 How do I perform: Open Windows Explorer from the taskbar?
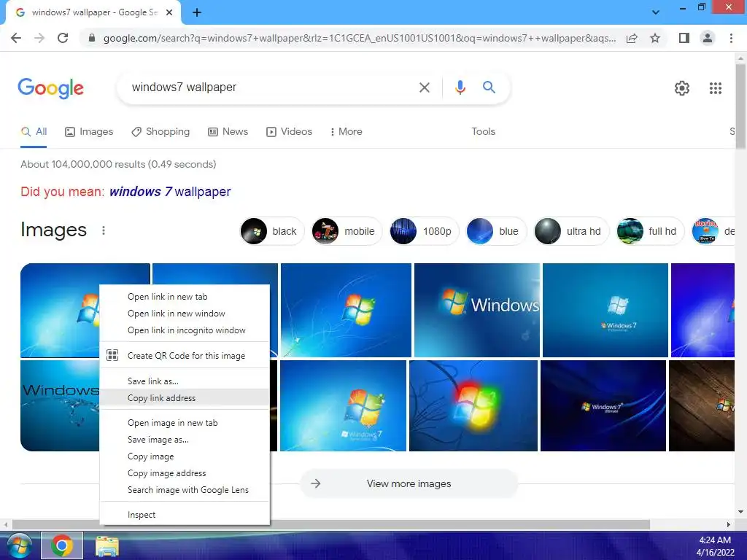click(x=107, y=546)
